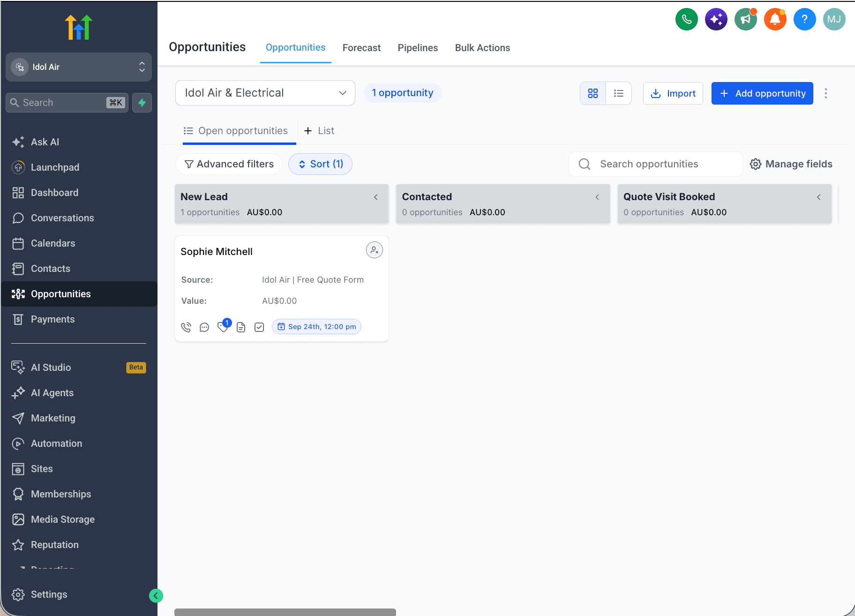Open the MJ user avatar menu

pos(834,19)
